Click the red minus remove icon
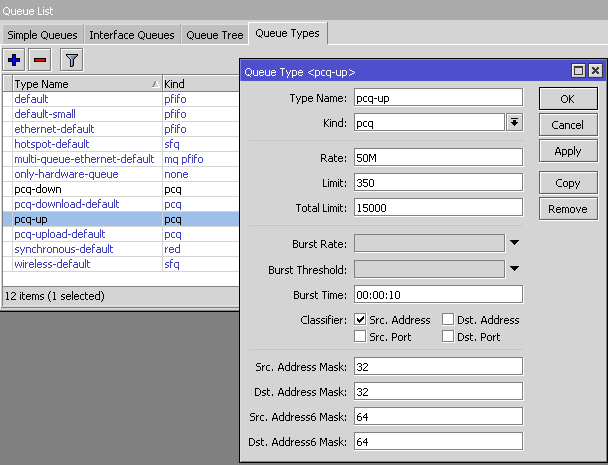This screenshot has width=608, height=465. [40, 60]
